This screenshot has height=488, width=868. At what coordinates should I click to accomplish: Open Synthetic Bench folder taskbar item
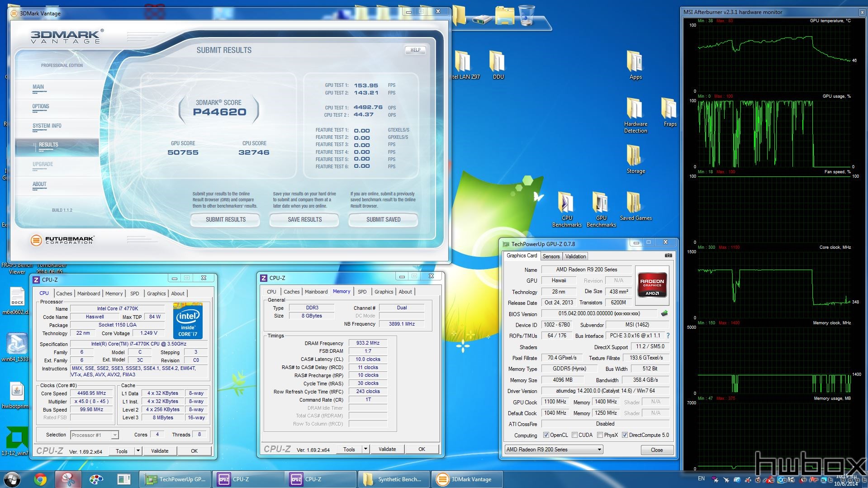pos(394,479)
